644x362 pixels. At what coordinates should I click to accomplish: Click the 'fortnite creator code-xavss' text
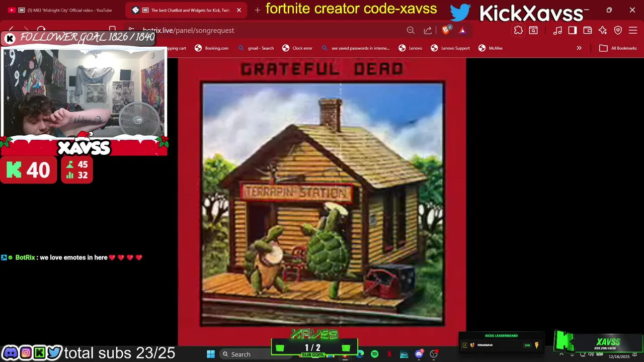click(351, 9)
